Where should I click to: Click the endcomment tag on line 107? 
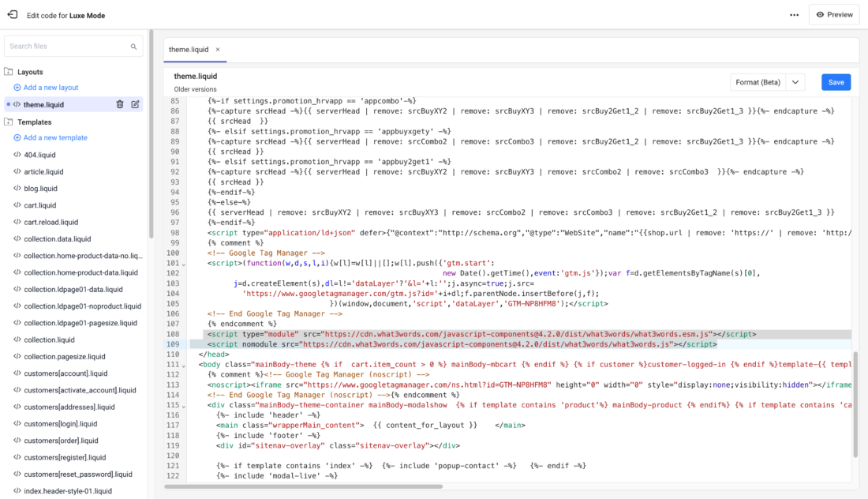click(242, 324)
